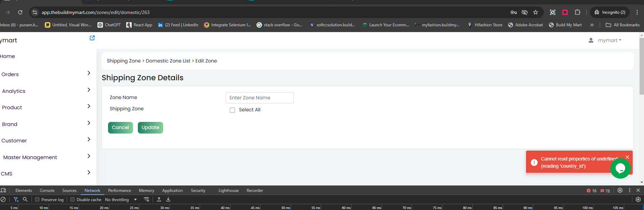Viewport: 644px width, 210px height.
Task: Reload the page with the refresh icon
Action: (20, 12)
